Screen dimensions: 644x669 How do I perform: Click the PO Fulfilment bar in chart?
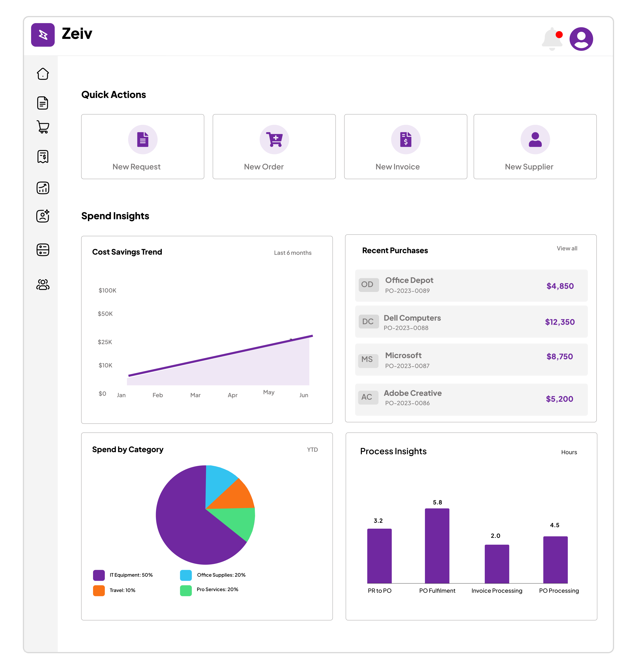(x=437, y=545)
